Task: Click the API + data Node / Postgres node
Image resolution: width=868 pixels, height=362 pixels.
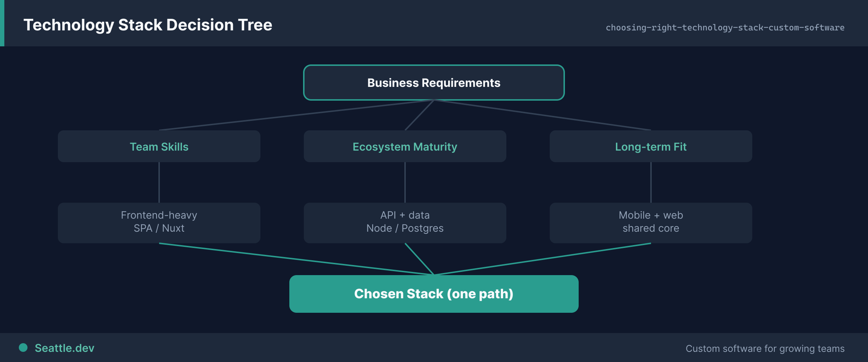Action: pos(405,223)
